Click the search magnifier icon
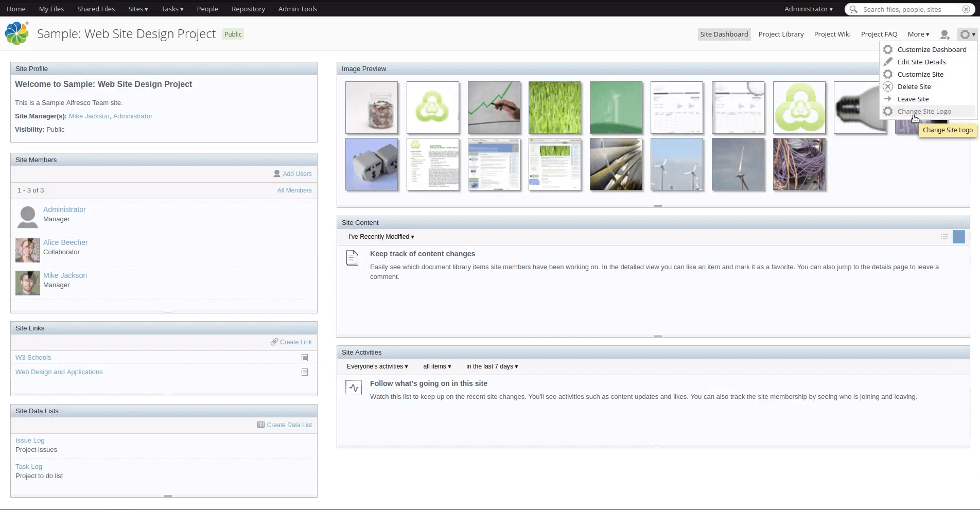This screenshot has width=980, height=510. [x=853, y=9]
